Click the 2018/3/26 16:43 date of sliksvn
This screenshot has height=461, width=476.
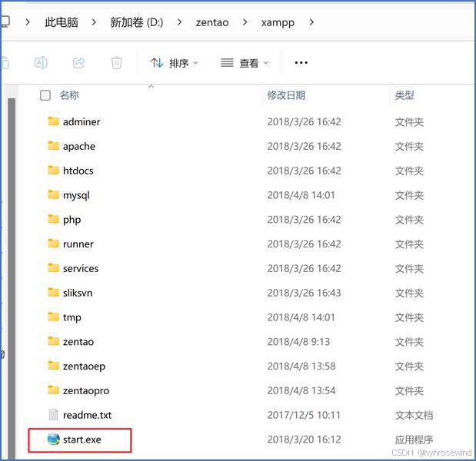(x=305, y=293)
